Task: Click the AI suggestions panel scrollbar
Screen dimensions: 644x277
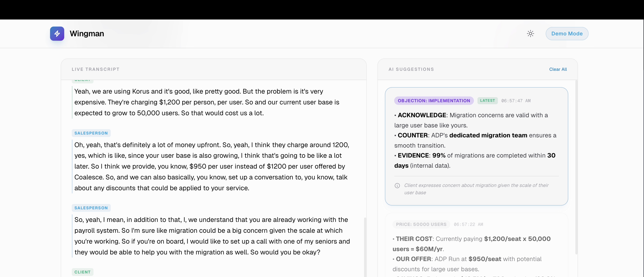Action: click(576, 167)
